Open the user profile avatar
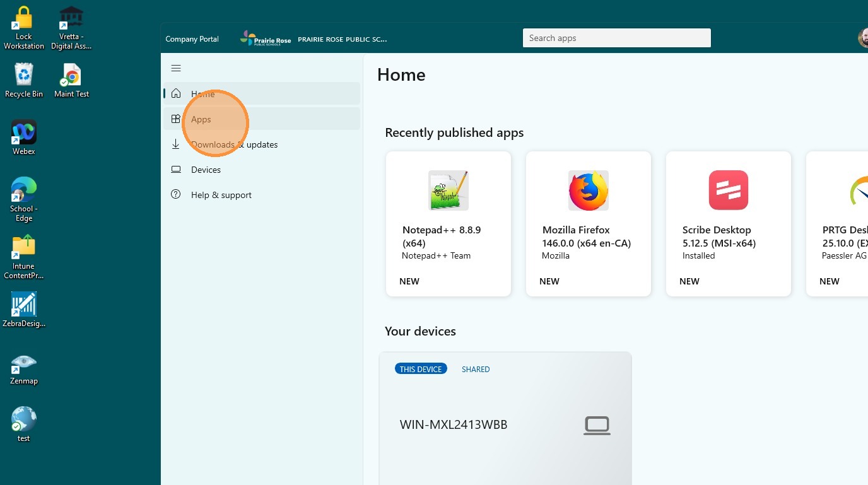Viewport: 868px width, 485px height. (863, 38)
